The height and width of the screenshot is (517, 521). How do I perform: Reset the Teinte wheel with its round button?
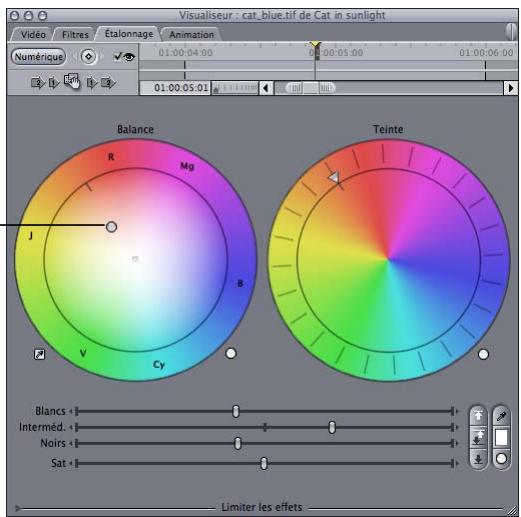[x=483, y=354]
